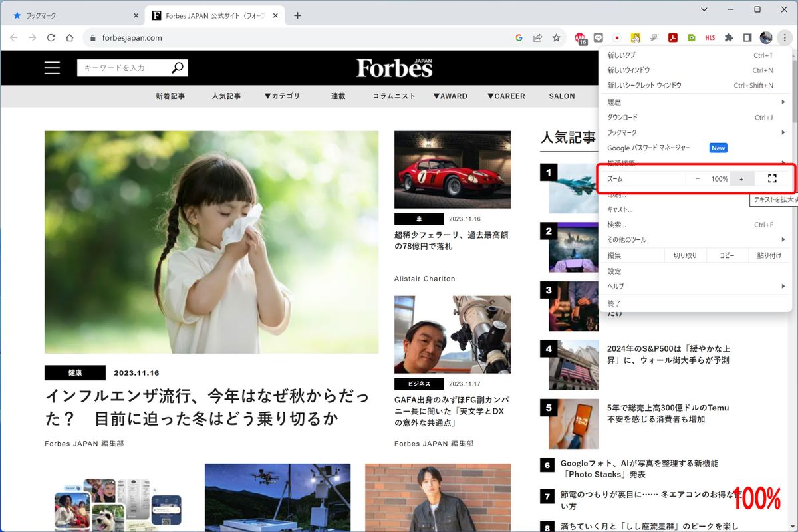Open the girl blowing nose article image
The height and width of the screenshot is (532, 798).
(x=211, y=242)
